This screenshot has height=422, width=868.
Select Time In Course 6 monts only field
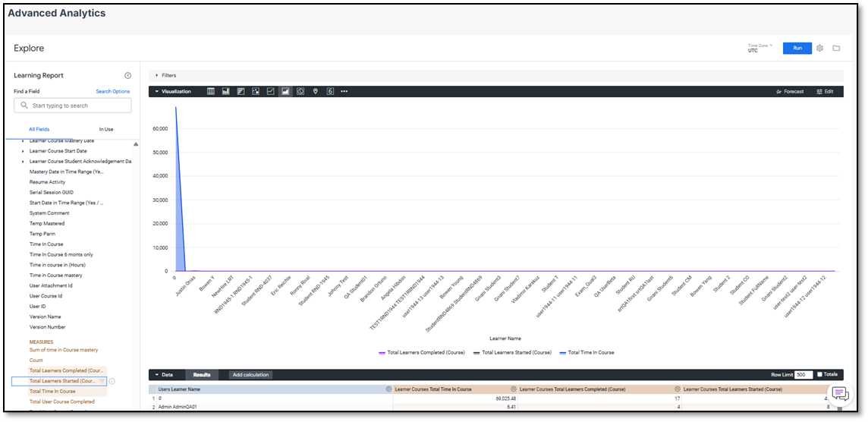(x=61, y=255)
